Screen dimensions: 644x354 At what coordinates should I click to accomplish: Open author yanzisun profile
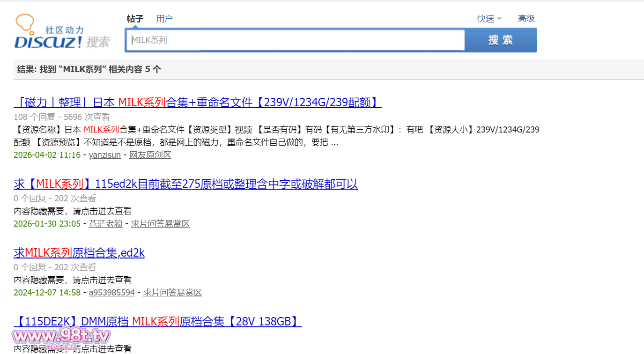click(x=105, y=155)
